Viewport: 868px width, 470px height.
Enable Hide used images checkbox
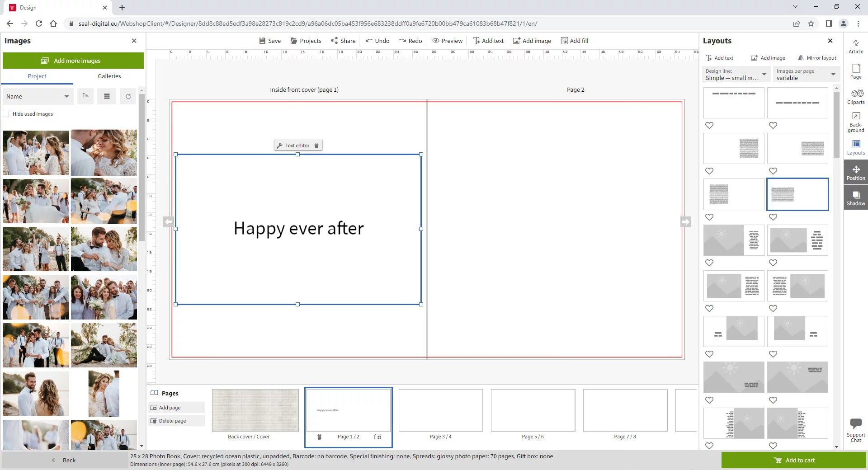[x=6, y=114]
